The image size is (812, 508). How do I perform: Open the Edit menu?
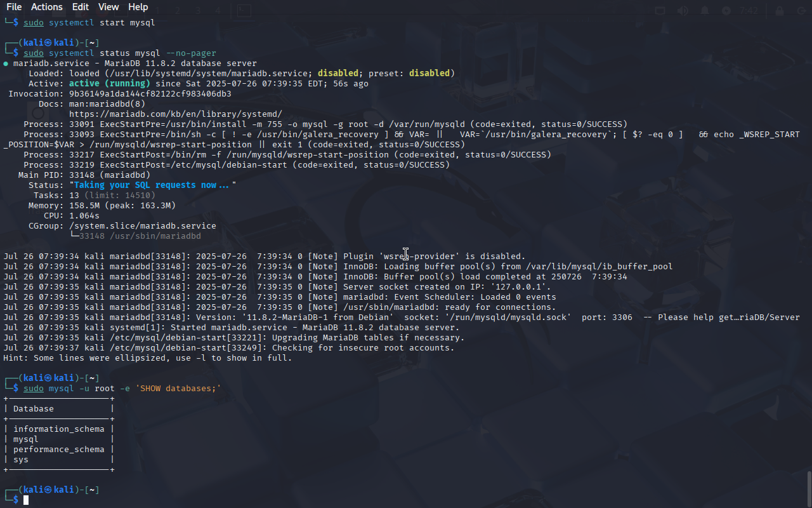(81, 7)
